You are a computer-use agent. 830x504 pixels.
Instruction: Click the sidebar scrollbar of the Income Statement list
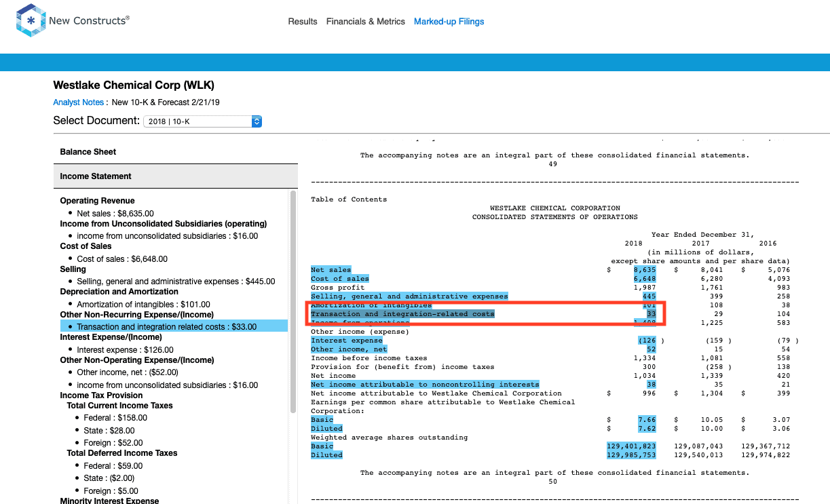click(x=293, y=302)
